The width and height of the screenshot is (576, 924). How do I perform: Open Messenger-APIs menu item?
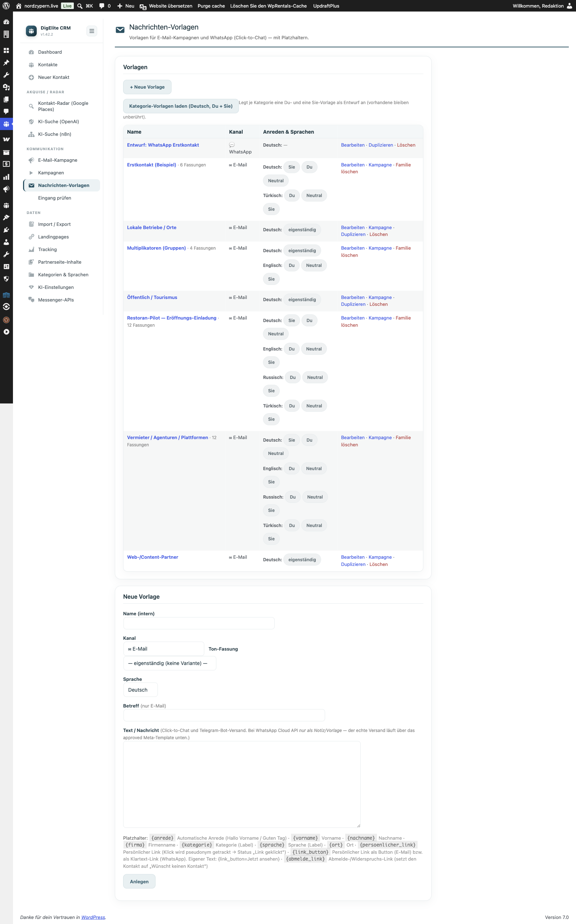[x=56, y=300]
